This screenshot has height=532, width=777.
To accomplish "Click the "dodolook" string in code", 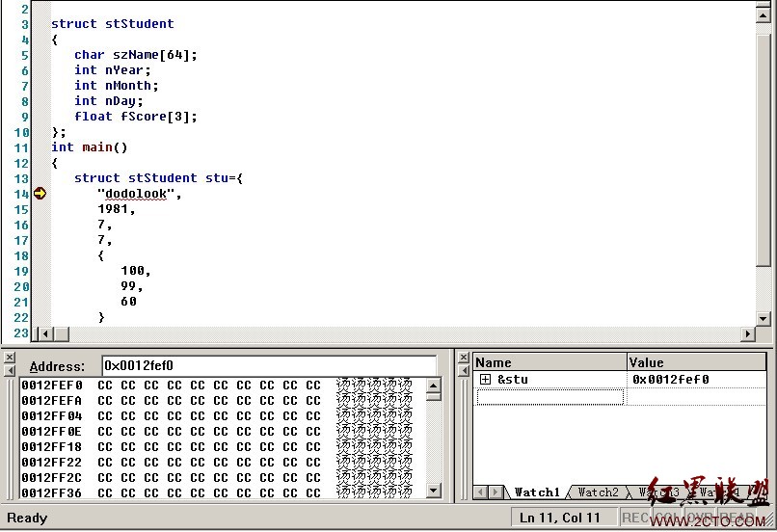I will (136, 194).
